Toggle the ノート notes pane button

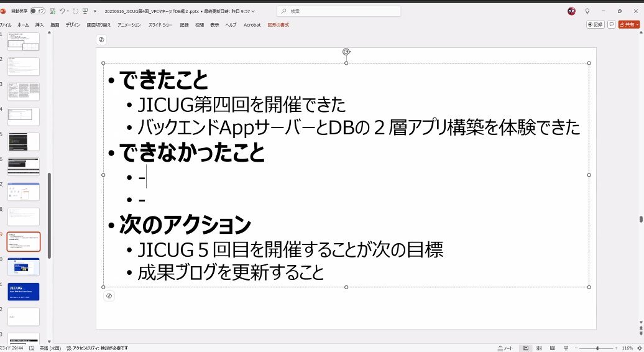click(x=505, y=348)
